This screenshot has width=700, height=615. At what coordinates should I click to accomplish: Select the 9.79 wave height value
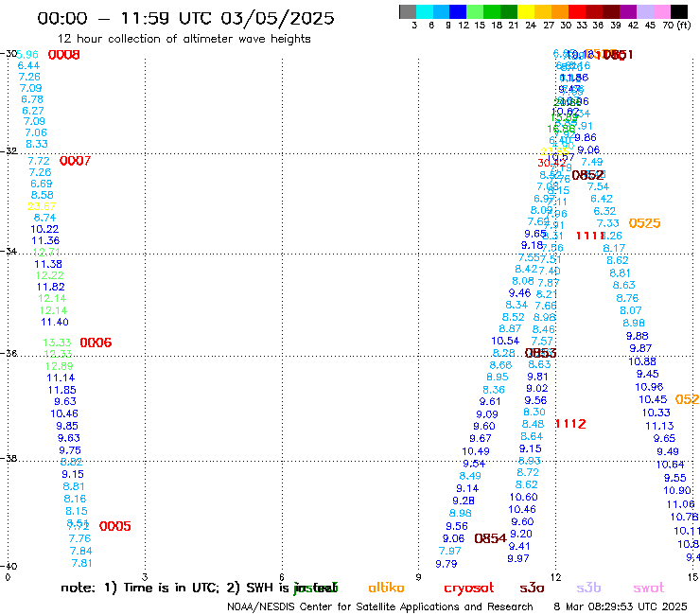(446, 564)
